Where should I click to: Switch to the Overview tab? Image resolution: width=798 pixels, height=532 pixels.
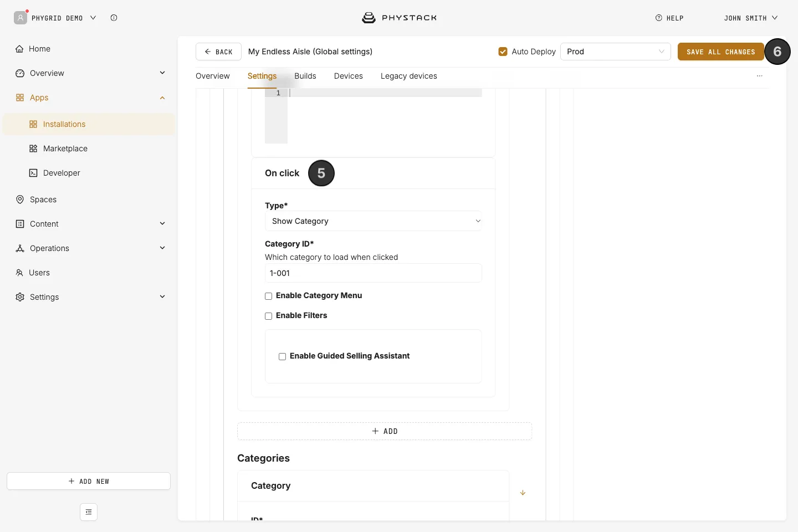click(213, 76)
